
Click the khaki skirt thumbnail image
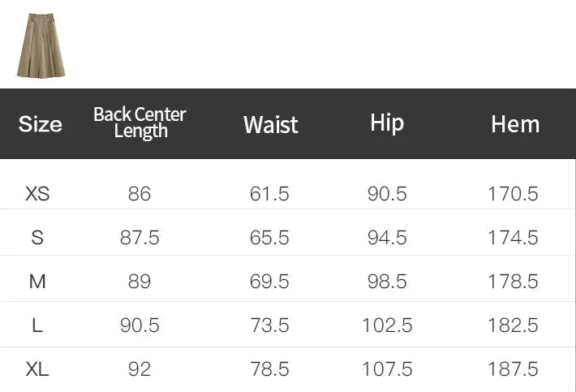(41, 45)
